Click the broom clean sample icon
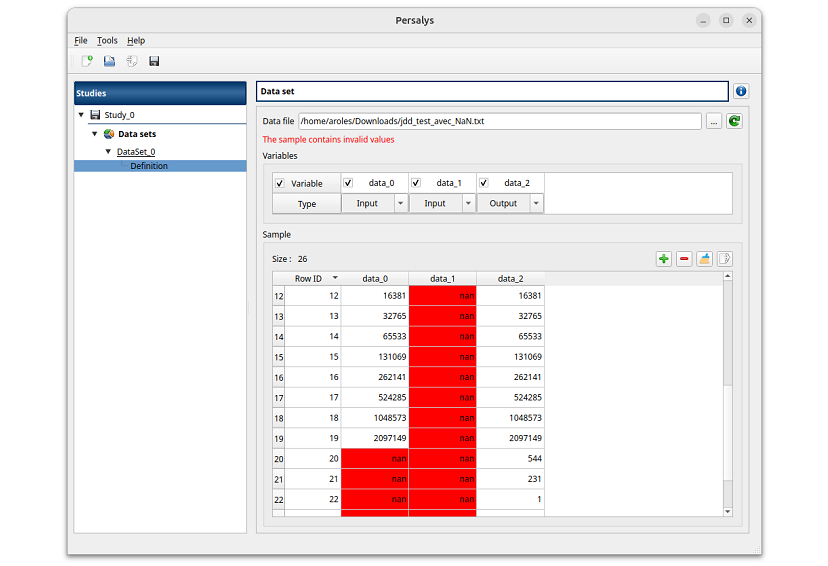 point(705,259)
